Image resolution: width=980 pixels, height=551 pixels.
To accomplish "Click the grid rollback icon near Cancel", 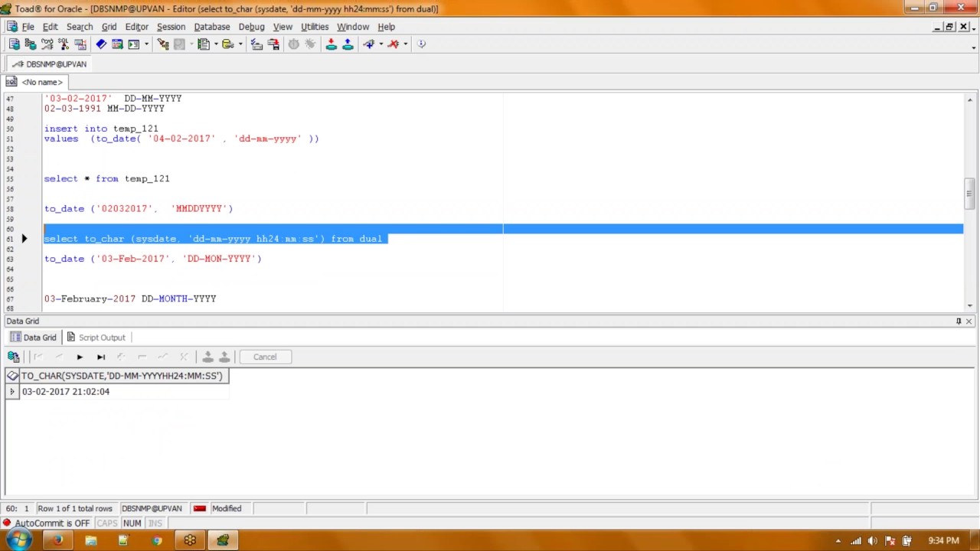I will [224, 357].
